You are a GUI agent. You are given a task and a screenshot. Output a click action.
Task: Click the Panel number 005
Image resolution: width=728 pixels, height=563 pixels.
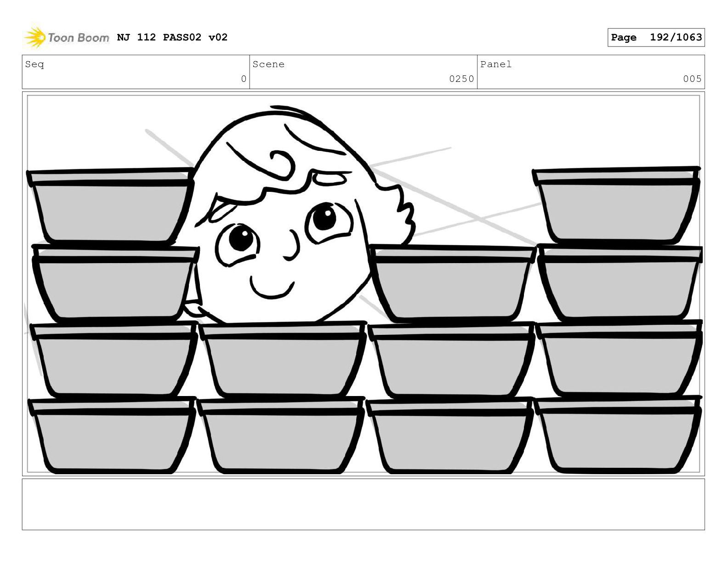692,79
